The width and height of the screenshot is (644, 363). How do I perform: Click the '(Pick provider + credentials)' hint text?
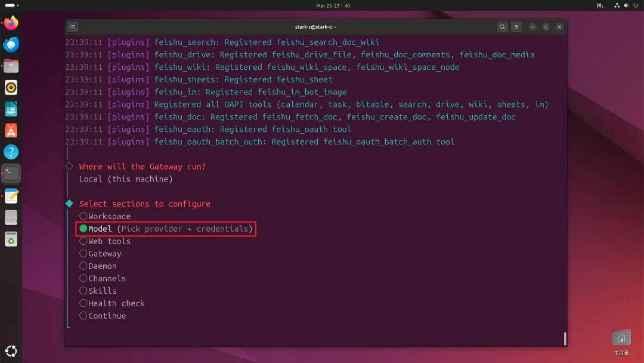[x=185, y=229]
